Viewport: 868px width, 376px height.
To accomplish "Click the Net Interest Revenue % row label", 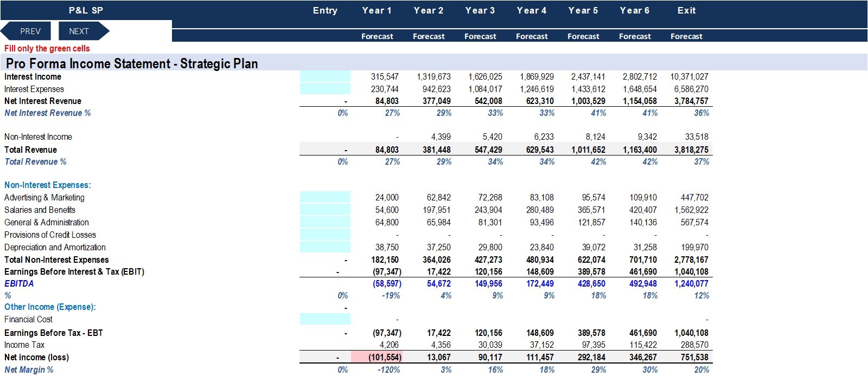I will coord(48,113).
